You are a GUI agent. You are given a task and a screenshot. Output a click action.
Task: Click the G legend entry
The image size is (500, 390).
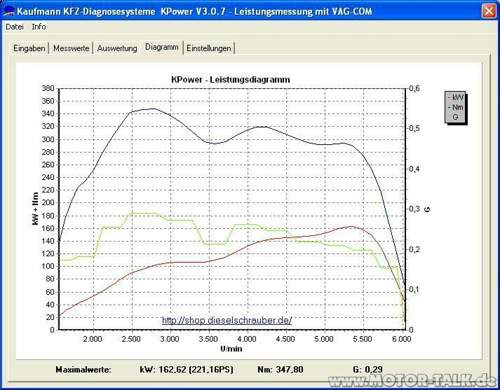pyautogui.click(x=455, y=117)
